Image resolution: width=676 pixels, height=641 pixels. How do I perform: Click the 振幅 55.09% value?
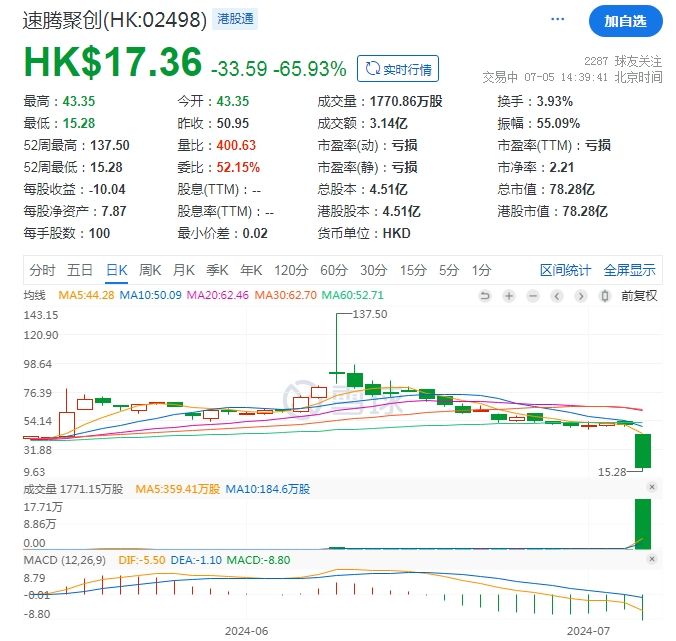click(558, 123)
